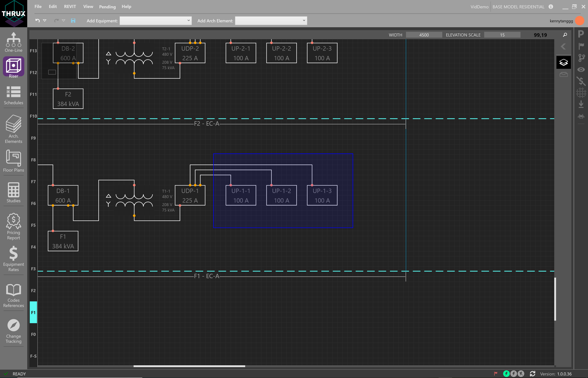588x378 pixels.
Task: Click the refresh icon in the status bar
Action: point(533,374)
